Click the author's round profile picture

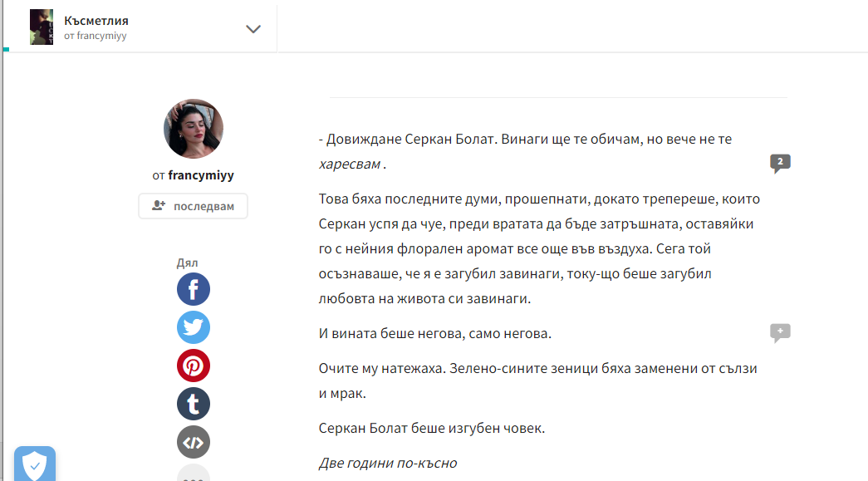point(194,129)
